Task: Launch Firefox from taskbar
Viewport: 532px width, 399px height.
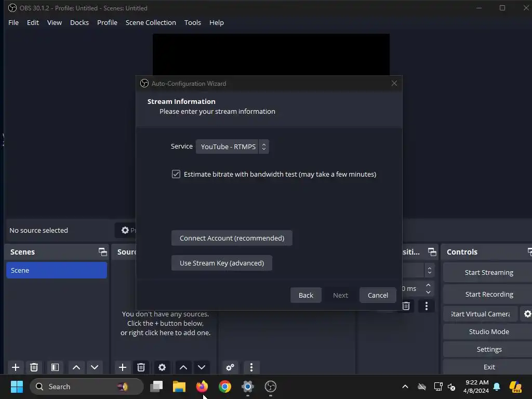Action: pos(202,387)
